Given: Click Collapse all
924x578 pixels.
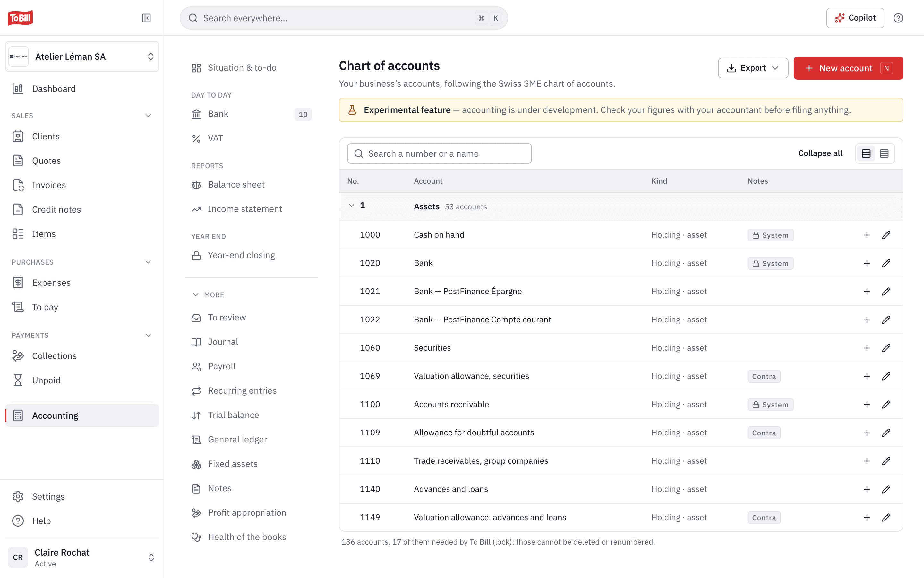Looking at the screenshot, I should pyautogui.click(x=820, y=153).
